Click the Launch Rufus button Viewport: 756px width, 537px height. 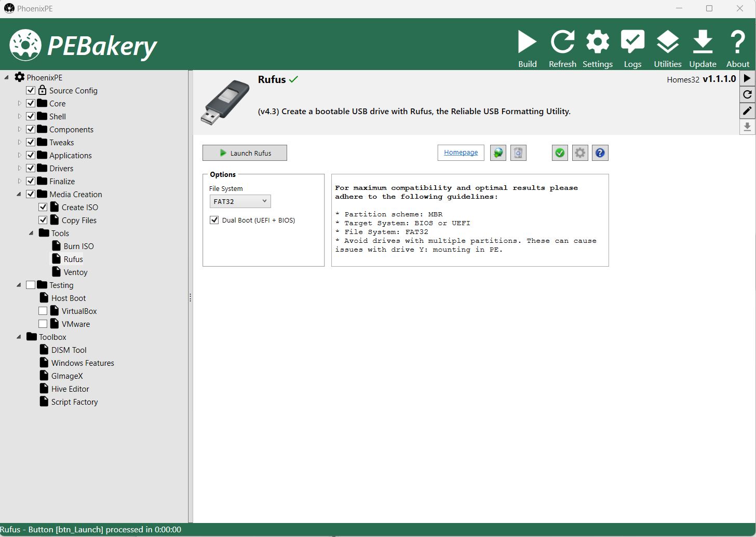pyautogui.click(x=245, y=153)
